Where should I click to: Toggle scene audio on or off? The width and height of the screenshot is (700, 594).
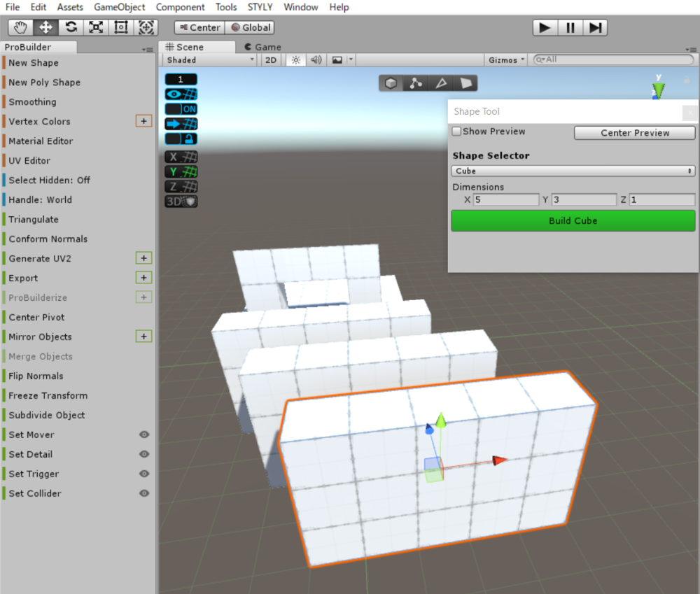coord(316,59)
